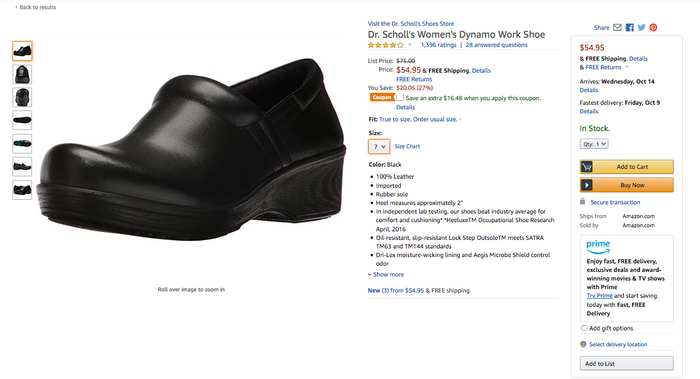Click the delivery location pin icon

[x=583, y=344]
